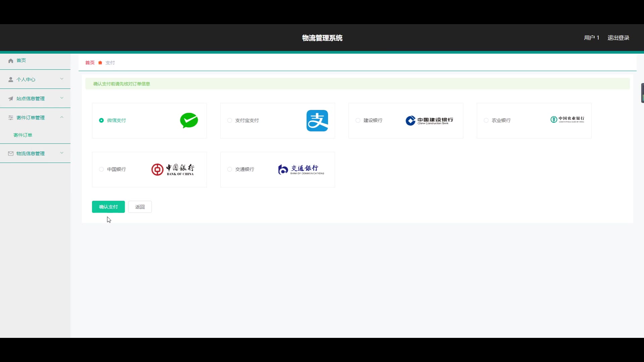Click the paper plane icon for 站点信息管理

[11, 99]
